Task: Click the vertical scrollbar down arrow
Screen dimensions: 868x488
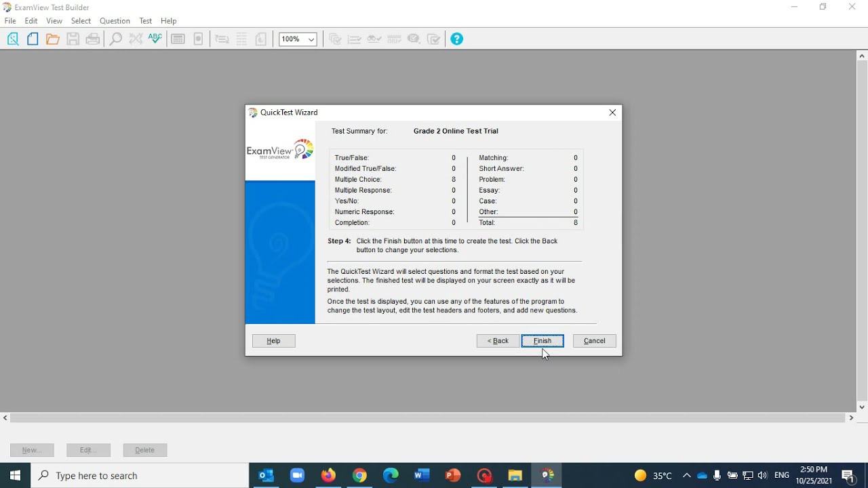Action: (862, 407)
